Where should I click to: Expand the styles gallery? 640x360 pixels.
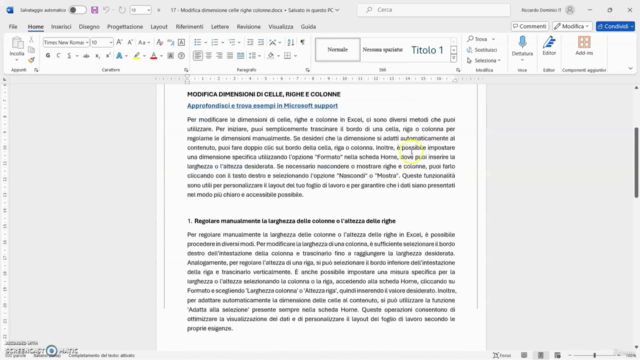tap(453, 58)
